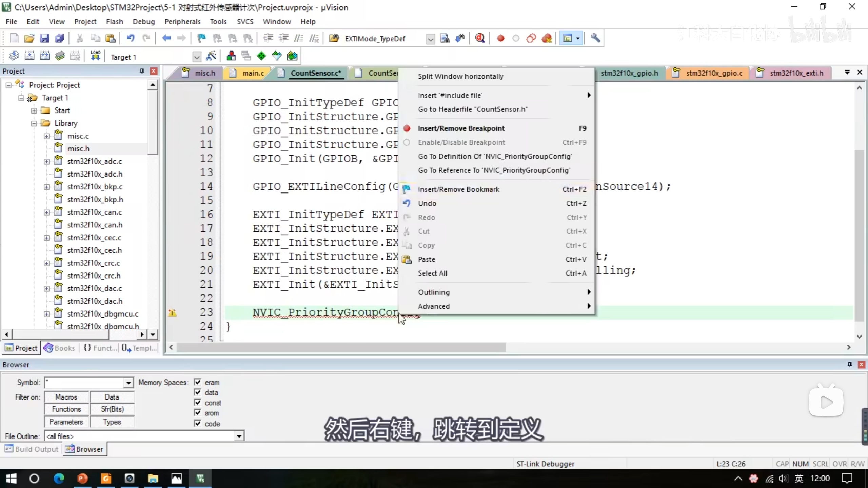Open the Target 1 selection dropdown
The width and height of the screenshot is (868, 488).
point(197,57)
